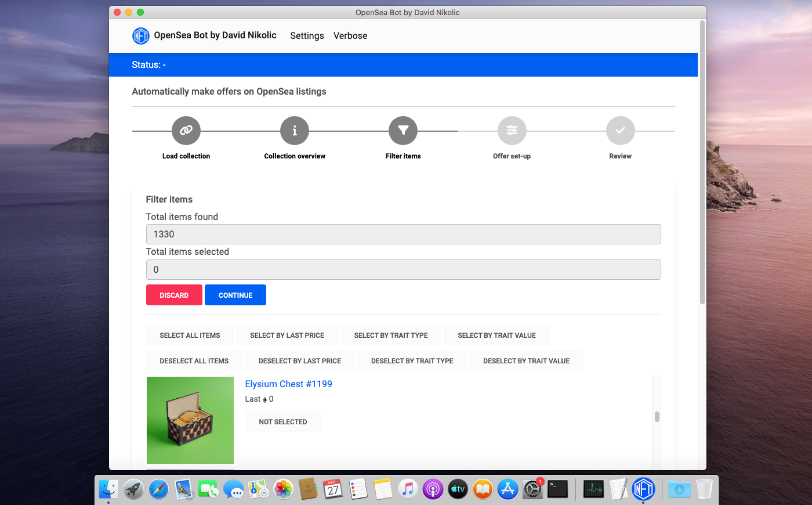Open the Apple TV app in Dock
The image size is (812, 505).
click(458, 489)
